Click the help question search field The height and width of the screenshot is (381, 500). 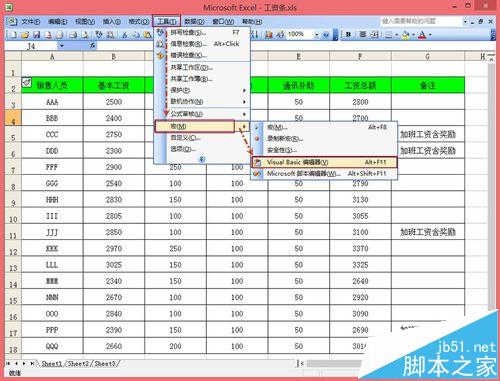[422, 22]
